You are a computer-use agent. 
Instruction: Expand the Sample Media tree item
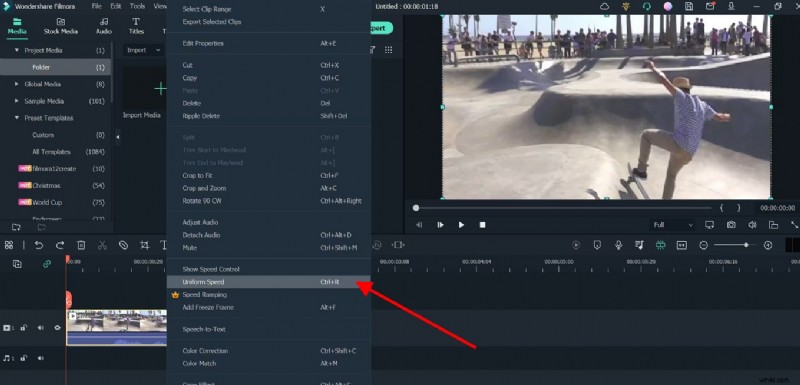click(17, 101)
